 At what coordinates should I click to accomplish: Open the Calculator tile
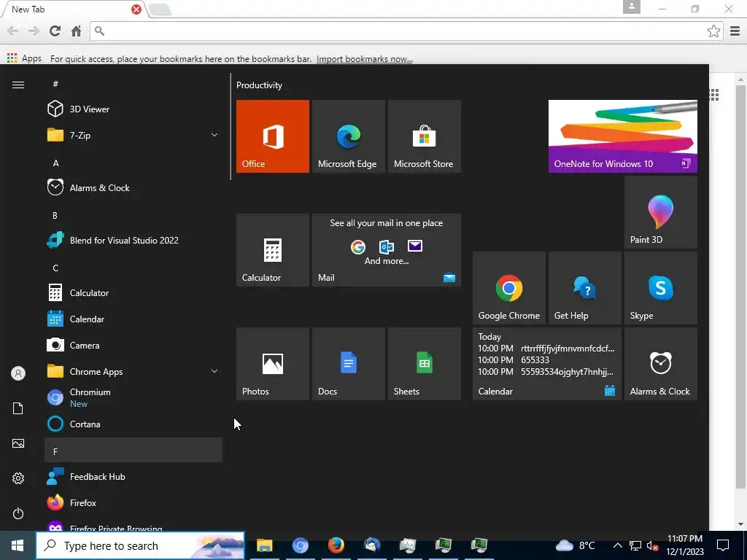[x=273, y=250]
